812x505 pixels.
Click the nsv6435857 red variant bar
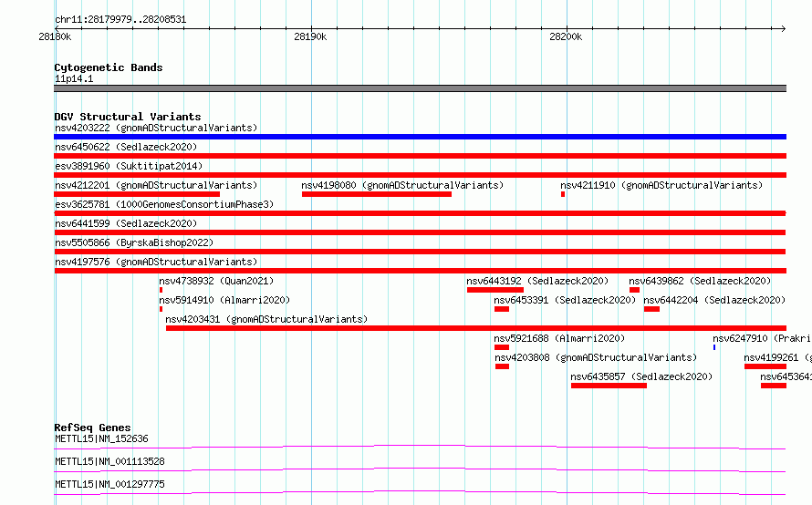[x=609, y=386]
